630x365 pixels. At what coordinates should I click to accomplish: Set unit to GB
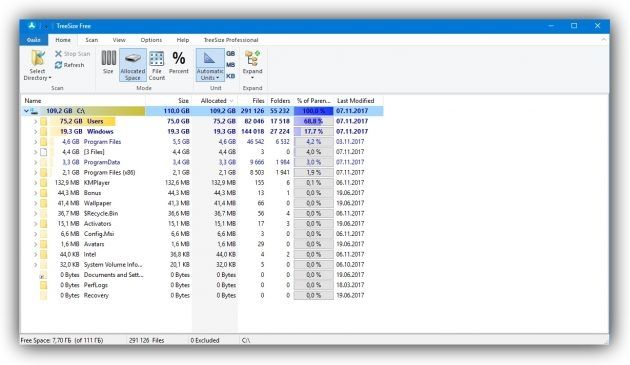pos(231,53)
